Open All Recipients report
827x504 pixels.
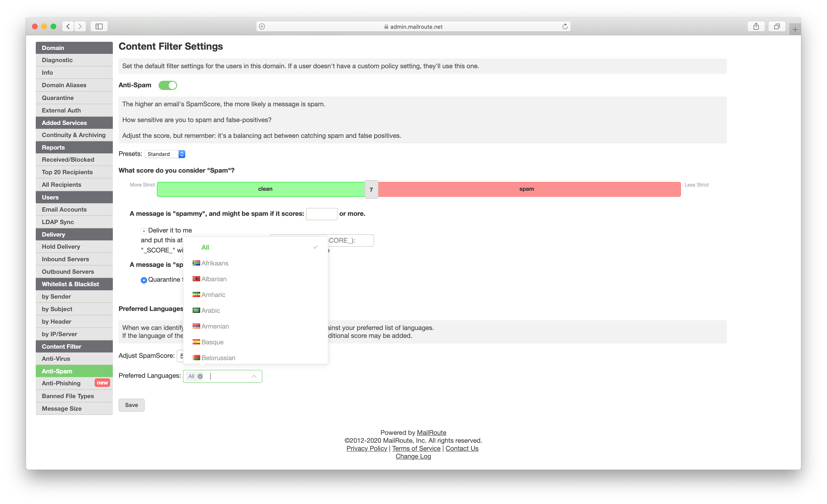74,184
